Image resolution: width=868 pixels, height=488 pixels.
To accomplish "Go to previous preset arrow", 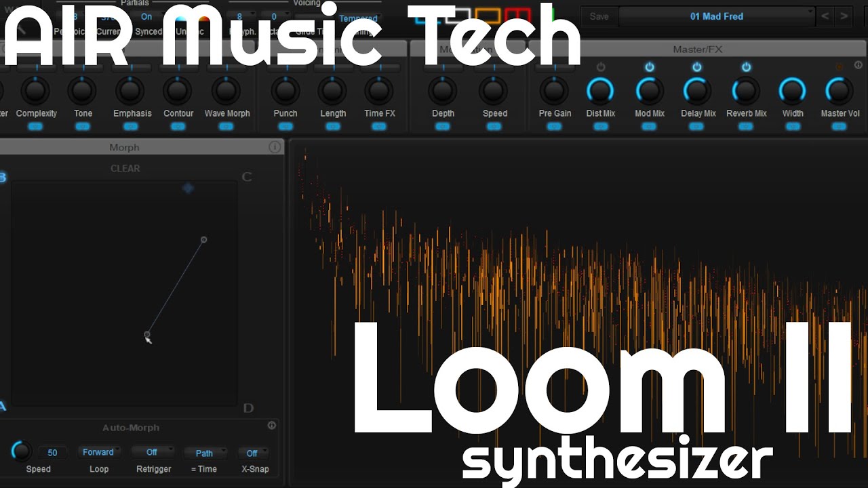I will tap(825, 16).
